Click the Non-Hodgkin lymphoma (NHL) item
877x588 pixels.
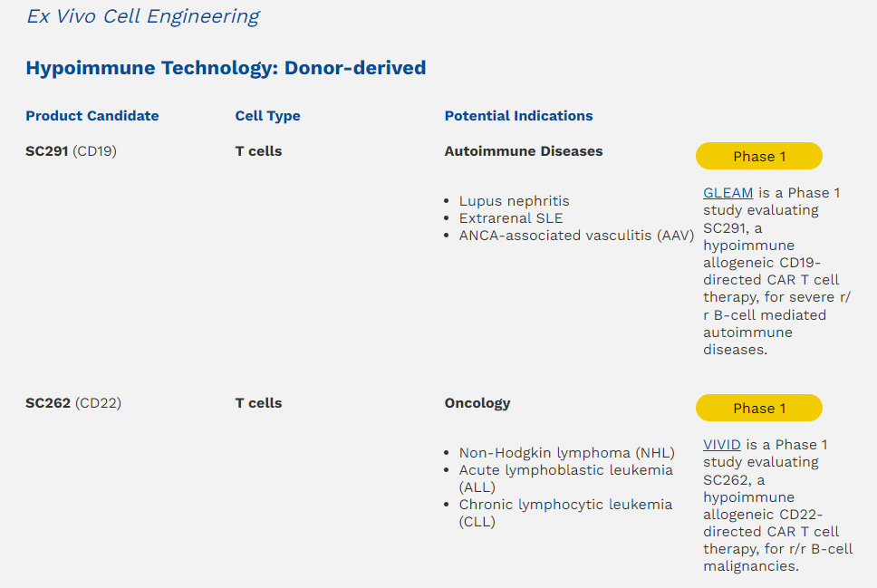pos(566,453)
